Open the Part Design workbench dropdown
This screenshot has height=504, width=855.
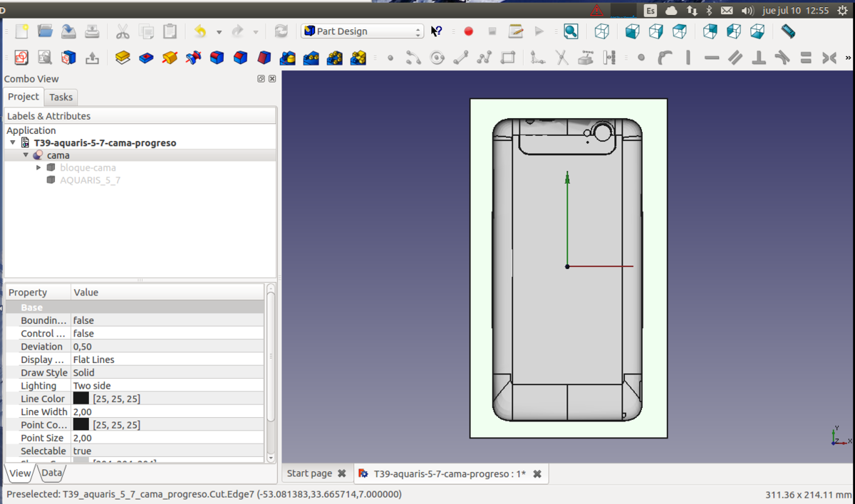click(363, 31)
